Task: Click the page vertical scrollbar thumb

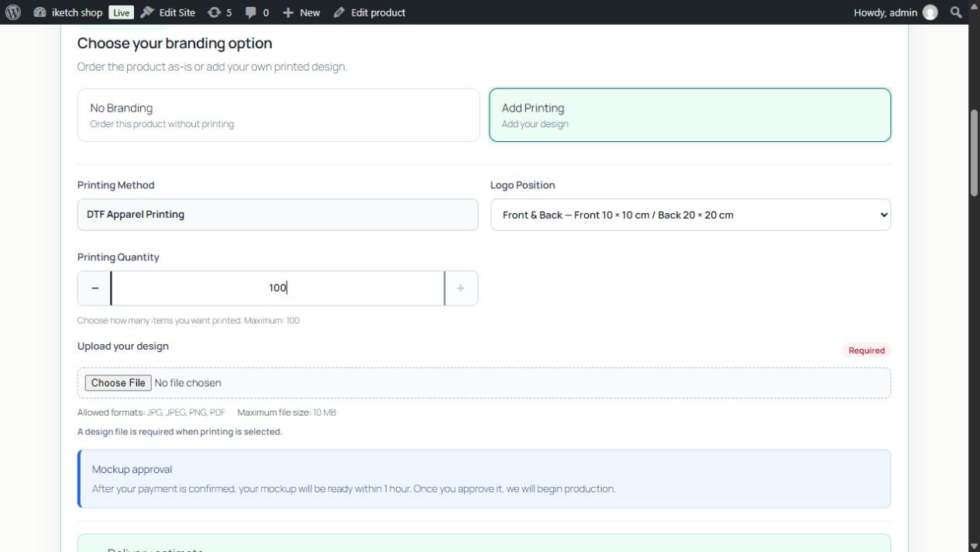Action: point(974,152)
